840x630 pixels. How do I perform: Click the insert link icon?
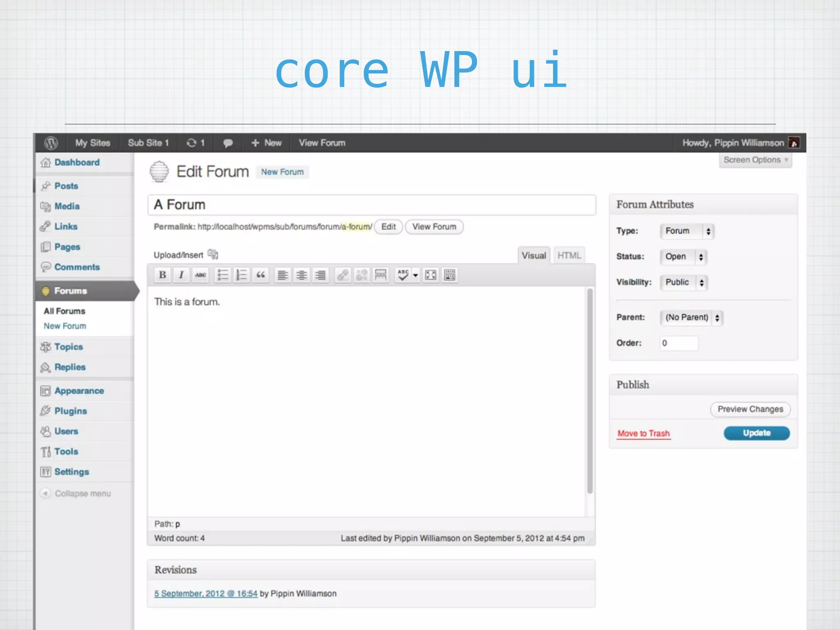click(x=343, y=275)
